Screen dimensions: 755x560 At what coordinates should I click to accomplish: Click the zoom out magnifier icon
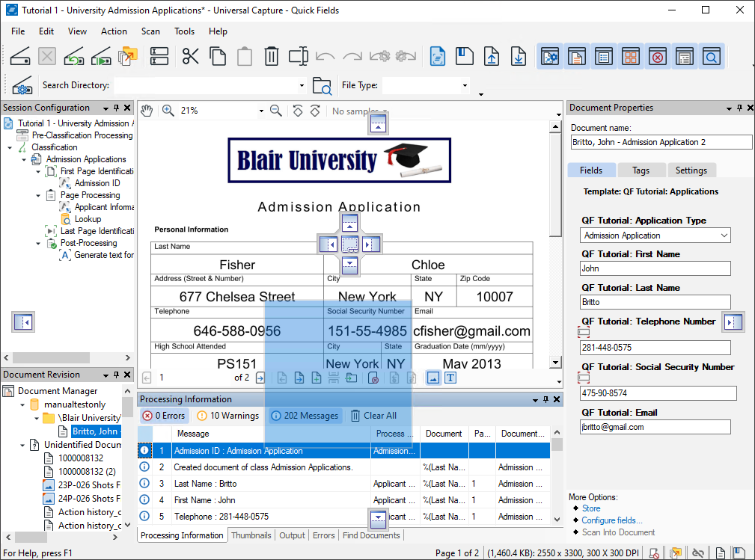(276, 111)
